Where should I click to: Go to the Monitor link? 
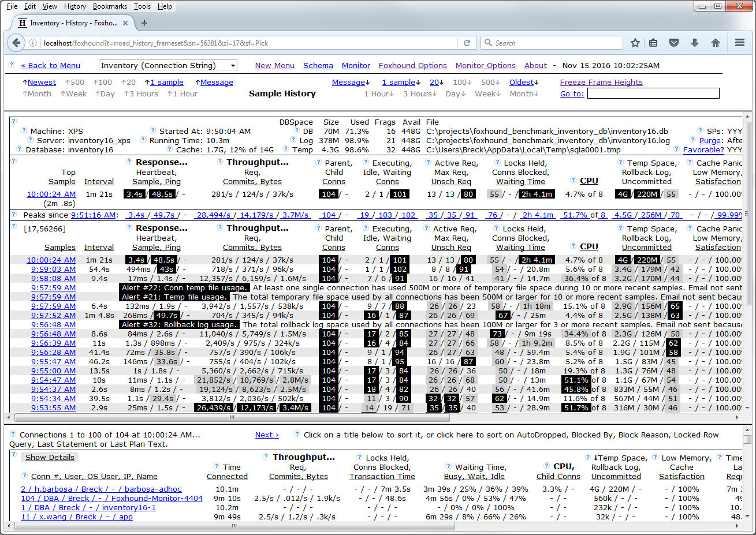pos(356,66)
